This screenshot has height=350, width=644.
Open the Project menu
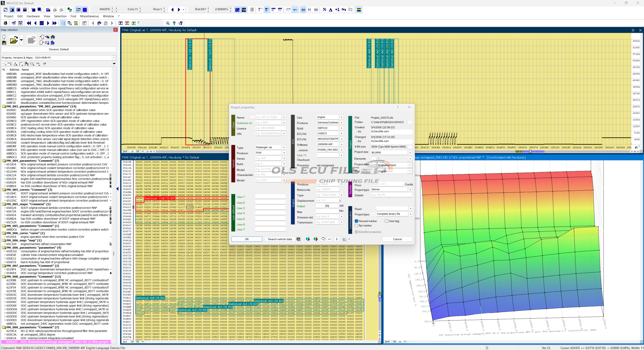coord(9,16)
